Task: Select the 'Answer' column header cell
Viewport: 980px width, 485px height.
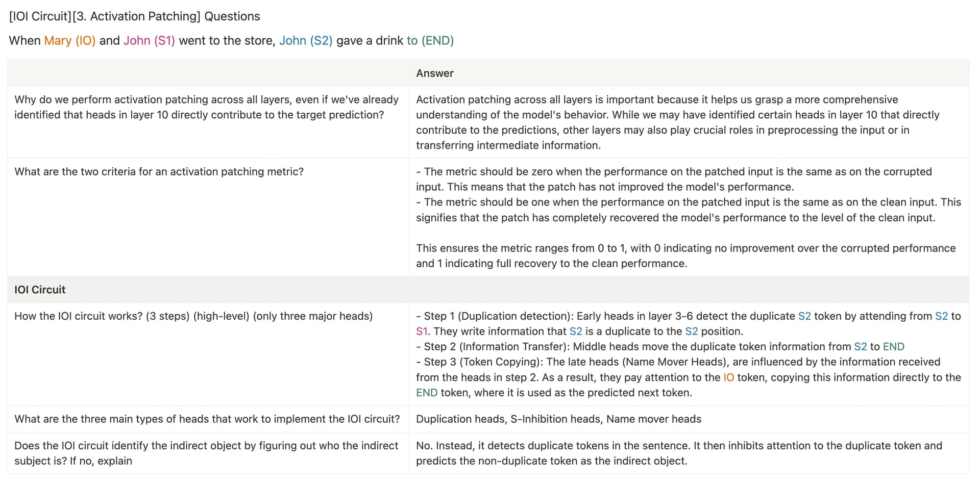Action: [689, 73]
